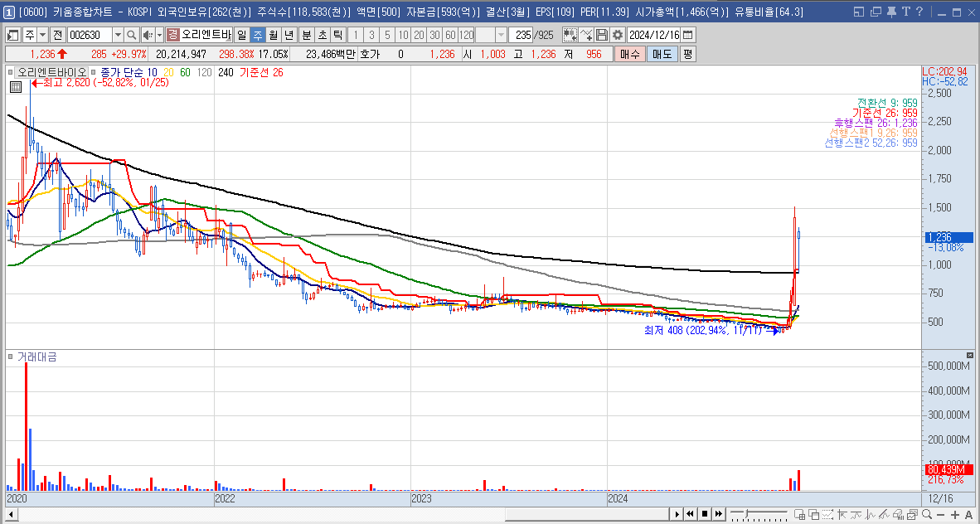Click the T font icon in title bar
Viewport: 980px width, 524px height.
(x=905, y=12)
